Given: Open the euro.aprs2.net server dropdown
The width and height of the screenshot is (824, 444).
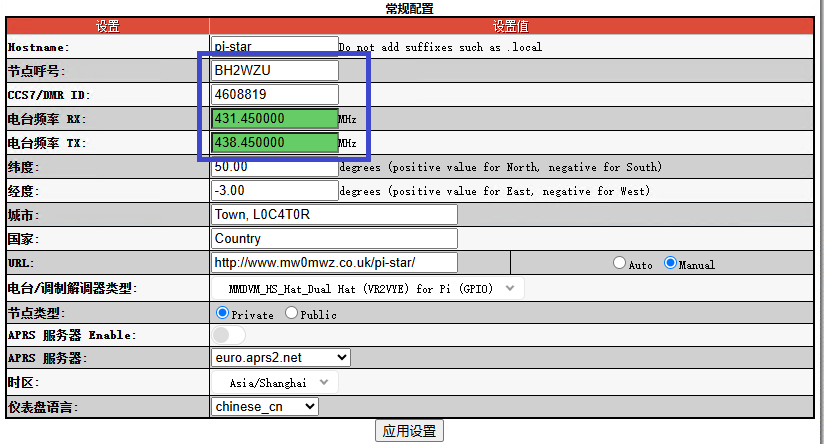Looking at the screenshot, I should [x=281, y=357].
